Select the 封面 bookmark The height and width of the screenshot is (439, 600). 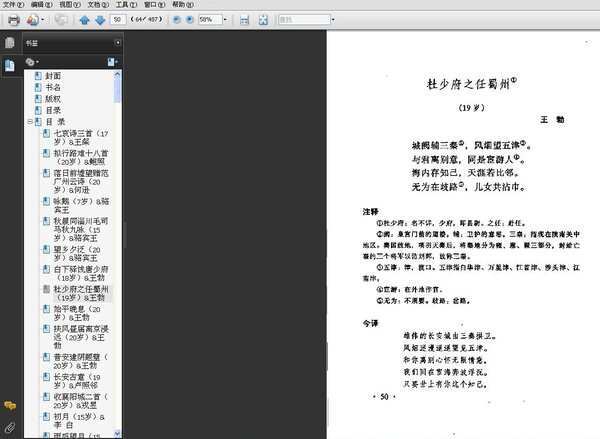[x=53, y=76]
